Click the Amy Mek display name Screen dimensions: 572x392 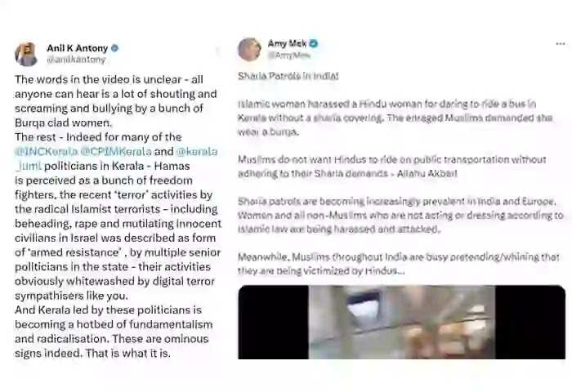coord(287,43)
